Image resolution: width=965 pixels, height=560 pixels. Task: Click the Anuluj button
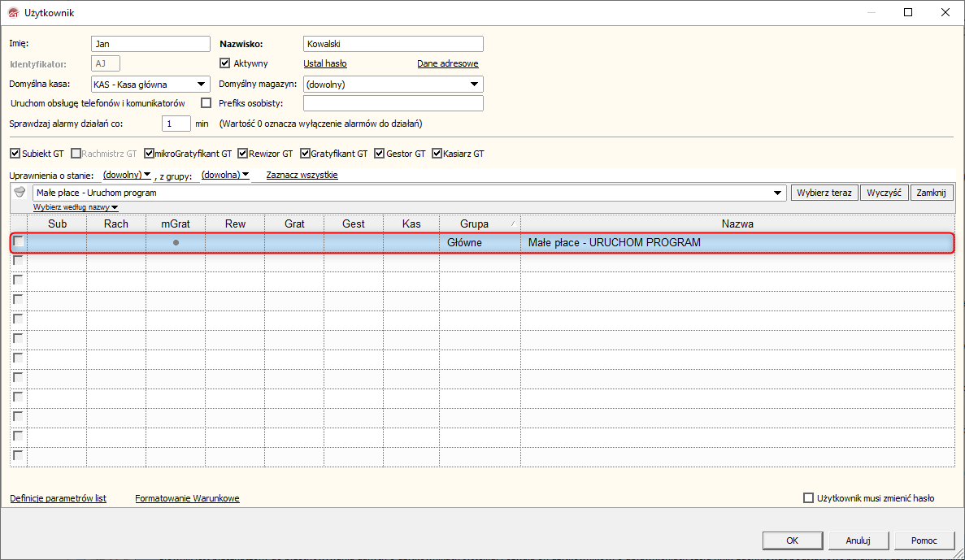click(x=858, y=540)
